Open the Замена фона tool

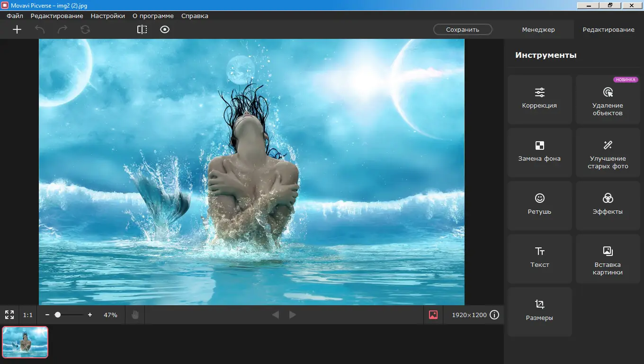point(539,152)
